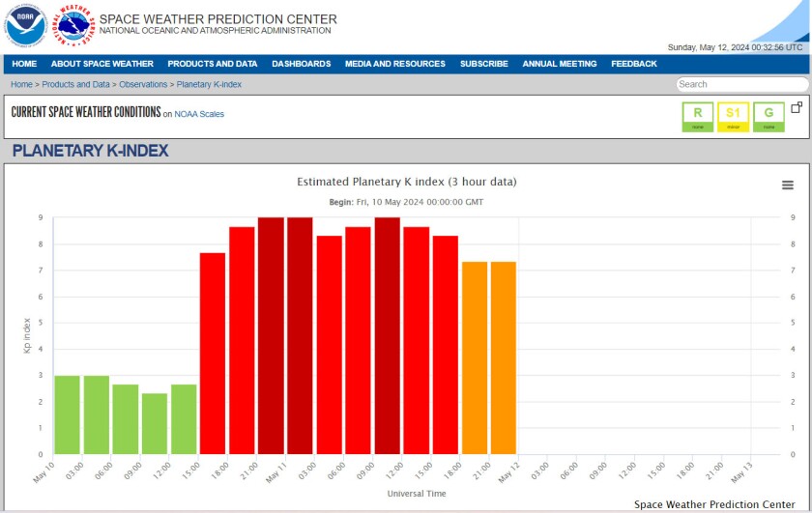
Task: Expand the ABOUT SPACE WEATHER menu
Action: [102, 64]
